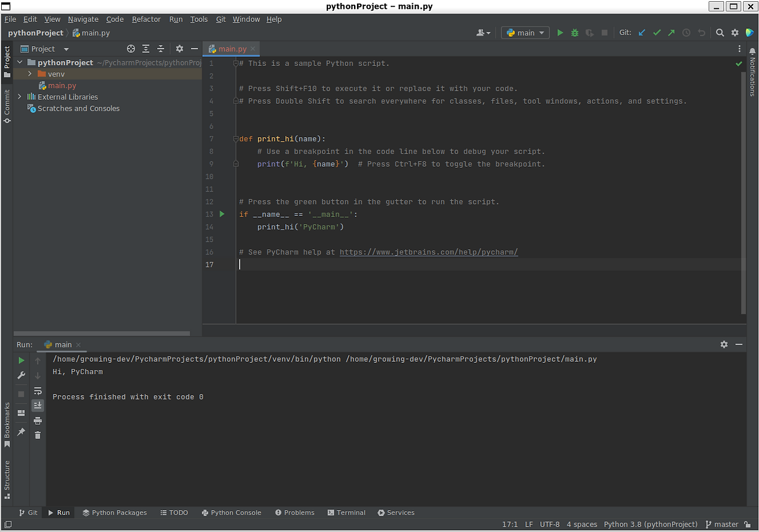The height and width of the screenshot is (532, 759).
Task: Toggle Soft-Wrap in the Run console
Action: (38, 391)
